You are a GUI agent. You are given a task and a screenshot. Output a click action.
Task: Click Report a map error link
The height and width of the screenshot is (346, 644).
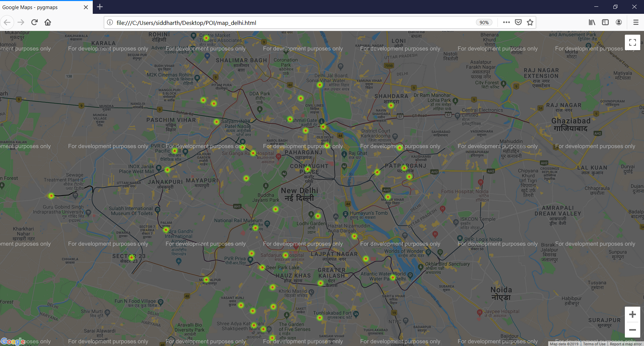(626, 344)
